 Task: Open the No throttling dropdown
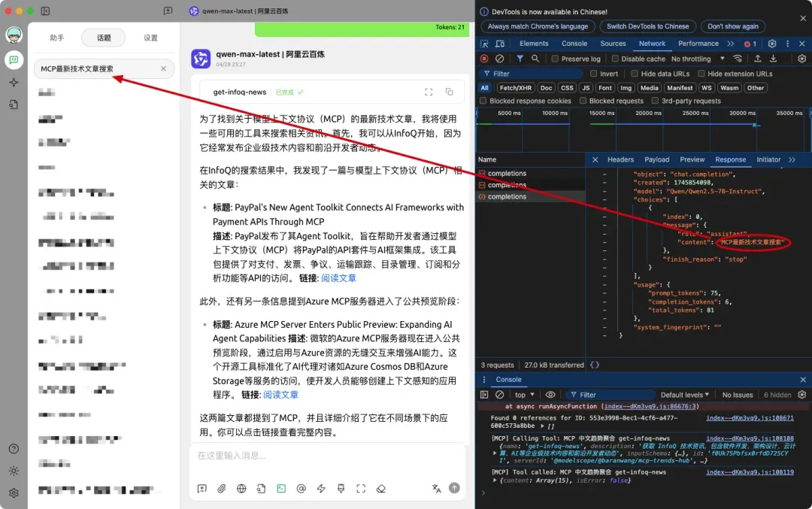point(698,59)
